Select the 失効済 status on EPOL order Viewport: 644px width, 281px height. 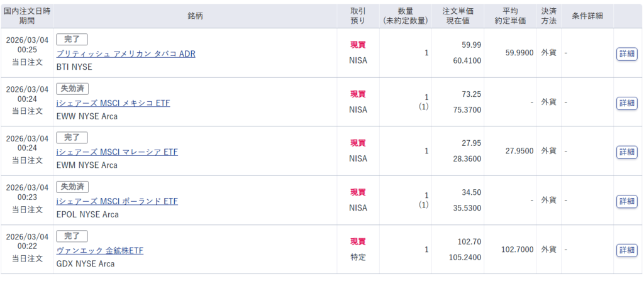pyautogui.click(x=72, y=187)
